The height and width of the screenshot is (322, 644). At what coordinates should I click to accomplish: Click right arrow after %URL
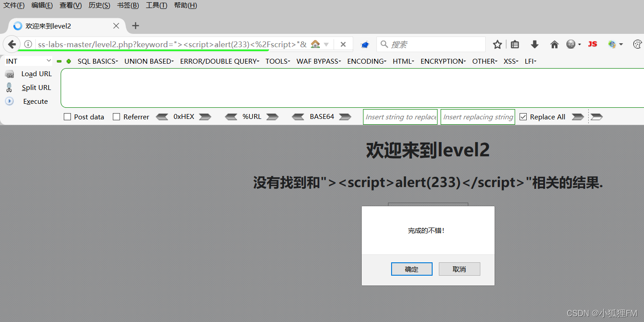click(272, 117)
